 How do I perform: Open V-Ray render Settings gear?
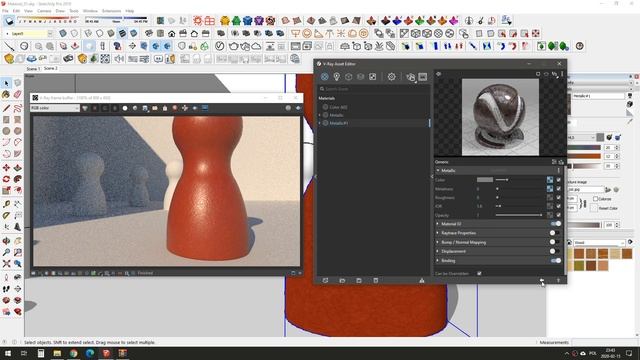[x=391, y=77]
